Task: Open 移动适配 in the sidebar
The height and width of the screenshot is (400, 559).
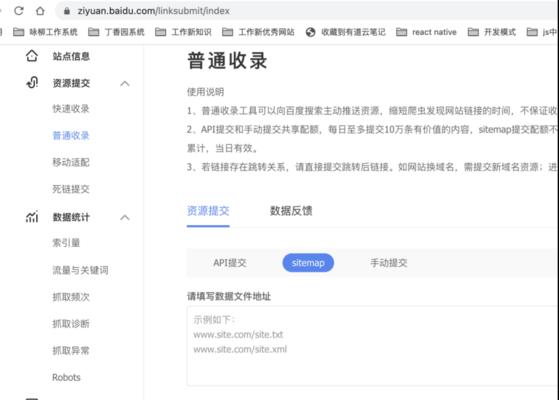Action: pyautogui.click(x=71, y=162)
